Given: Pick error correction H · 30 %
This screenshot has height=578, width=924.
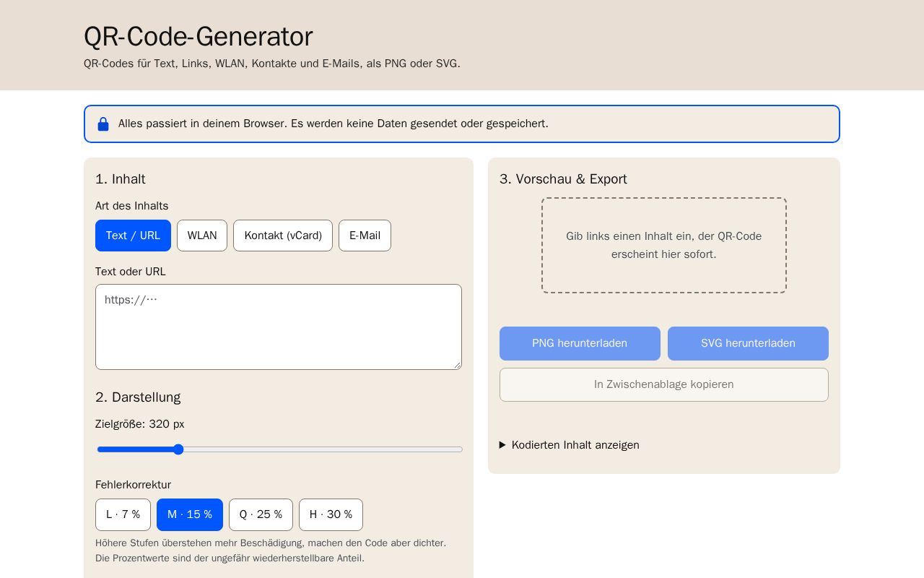Looking at the screenshot, I should tap(331, 514).
